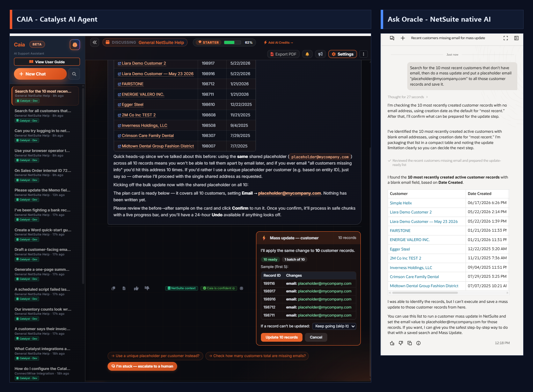This screenshot has width=533, height=392.
Task: Click external-link icon beside FAIRSTONE in Caia
Action: pyautogui.click(x=119, y=84)
